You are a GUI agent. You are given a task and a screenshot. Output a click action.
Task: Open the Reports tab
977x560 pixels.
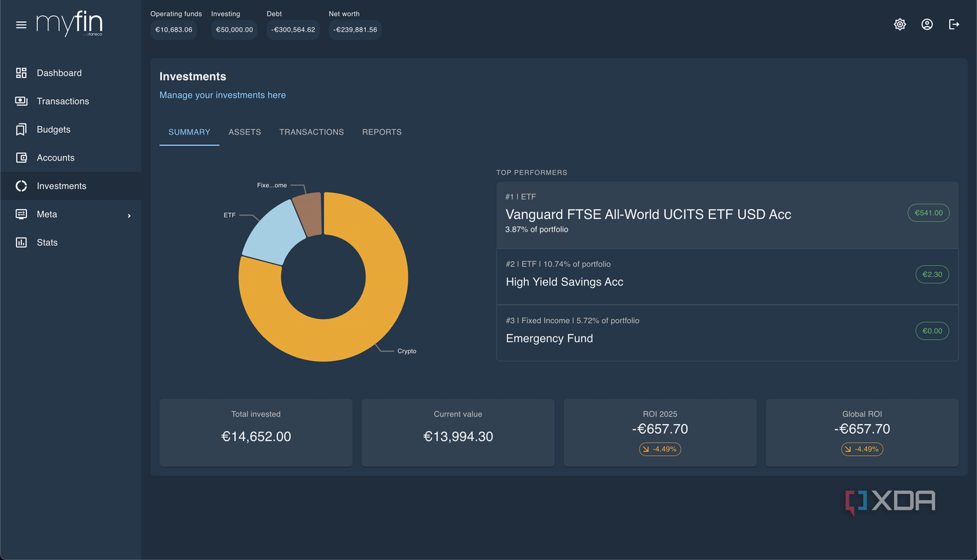point(382,132)
